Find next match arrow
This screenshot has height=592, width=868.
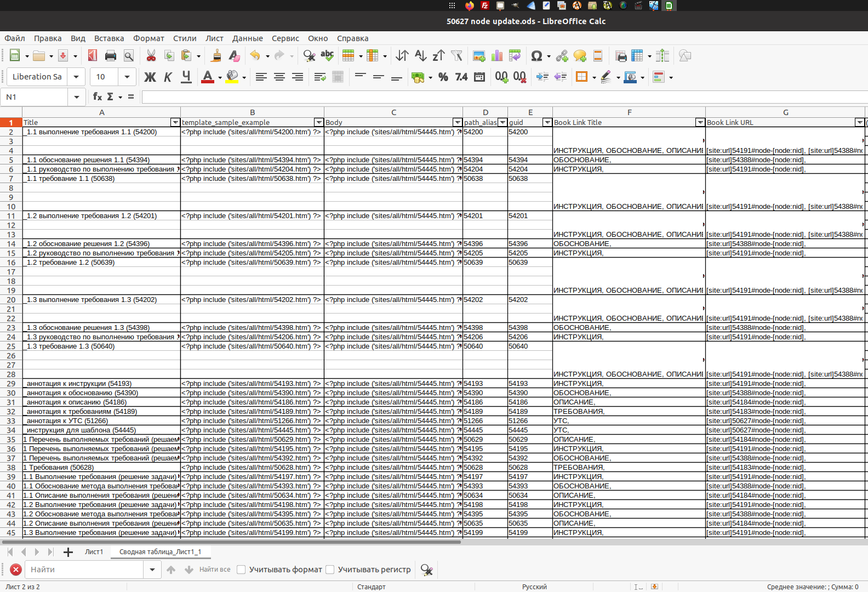(x=189, y=570)
